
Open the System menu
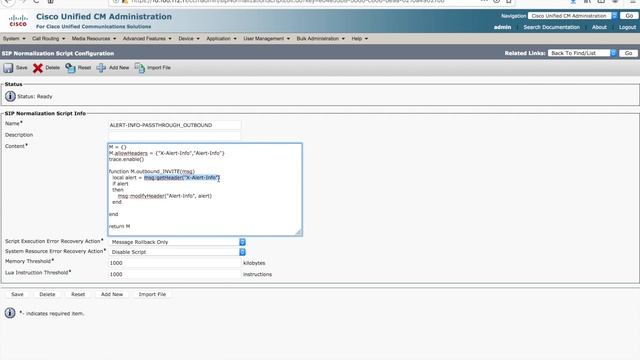tap(14, 38)
